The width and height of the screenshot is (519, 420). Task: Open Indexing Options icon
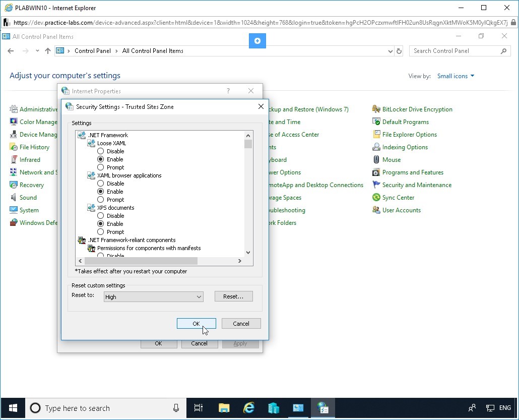tap(376, 147)
